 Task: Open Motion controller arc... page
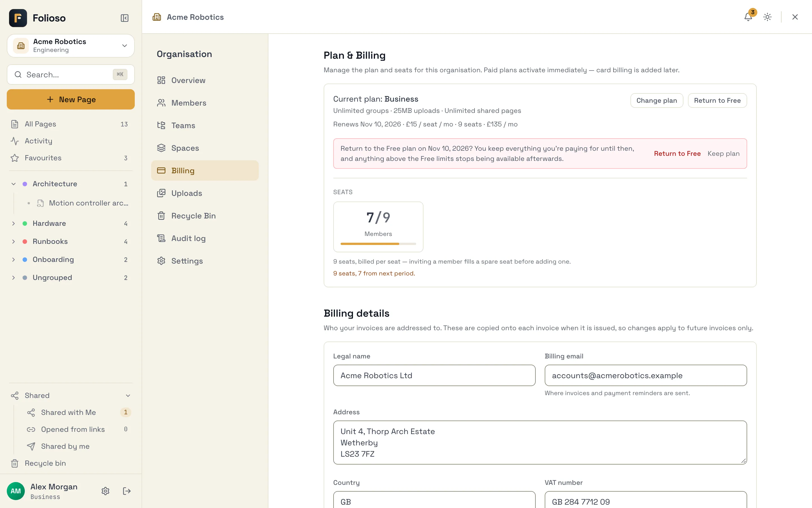[82, 203]
